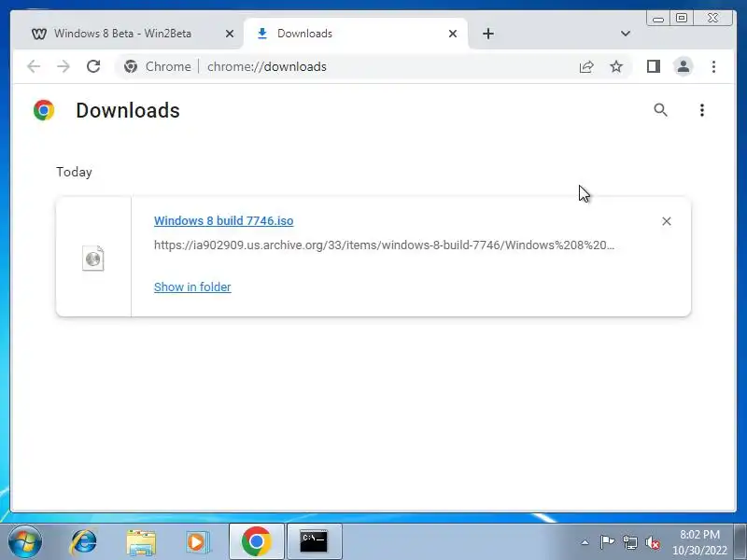Click the Chrome taskbar button

[x=256, y=541]
